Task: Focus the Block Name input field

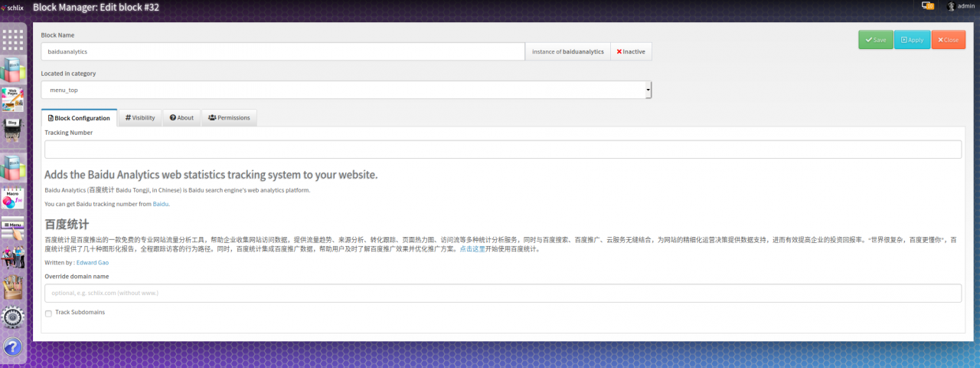Action: point(283,51)
